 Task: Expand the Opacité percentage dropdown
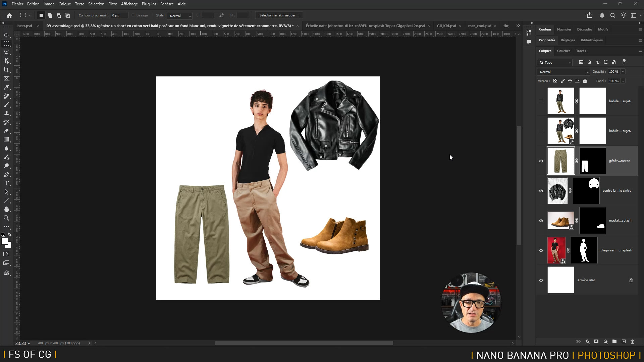[623, 72]
